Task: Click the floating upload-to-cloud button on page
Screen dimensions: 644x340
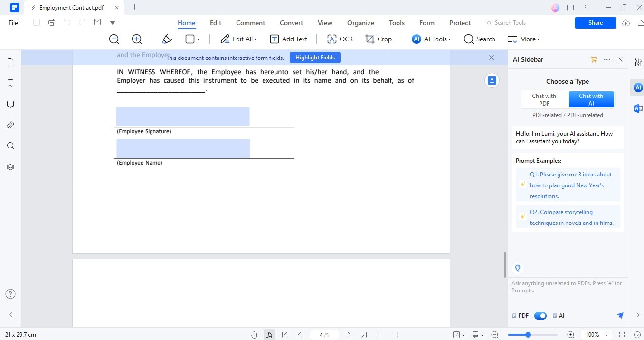Action: tap(492, 80)
